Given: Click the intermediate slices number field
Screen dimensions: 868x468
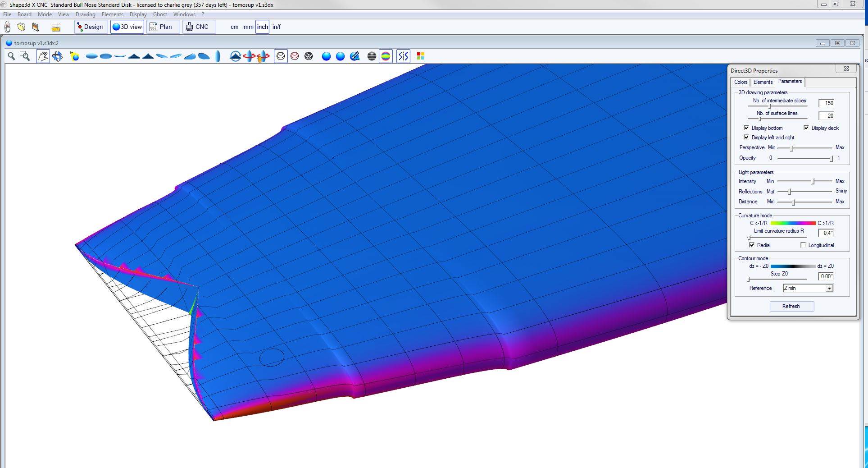Looking at the screenshot, I should coord(826,103).
